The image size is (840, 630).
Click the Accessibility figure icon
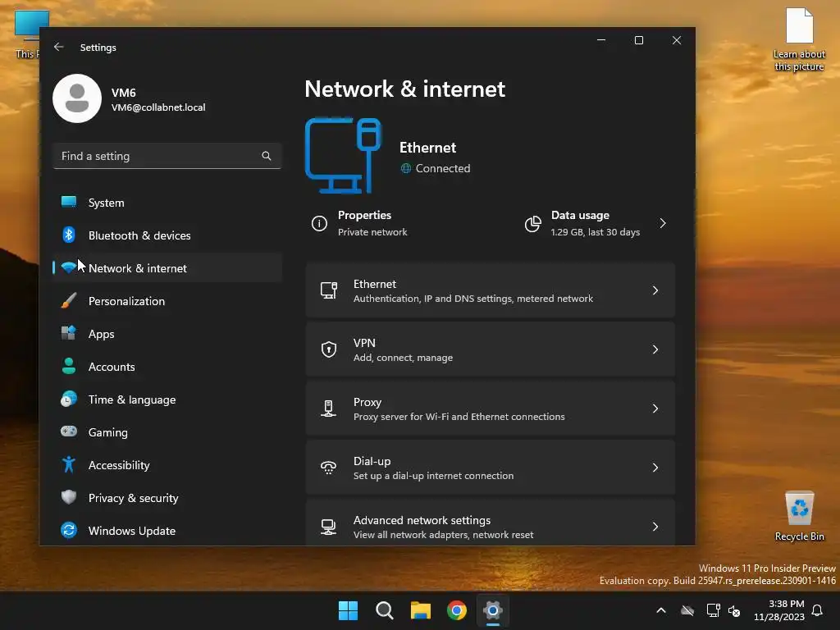(x=69, y=464)
